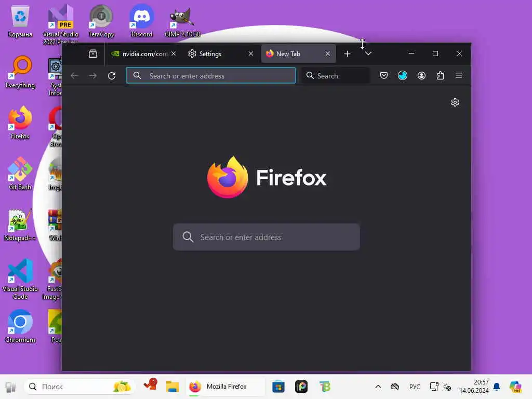
Task: Switch the РУС input language
Action: (415, 387)
